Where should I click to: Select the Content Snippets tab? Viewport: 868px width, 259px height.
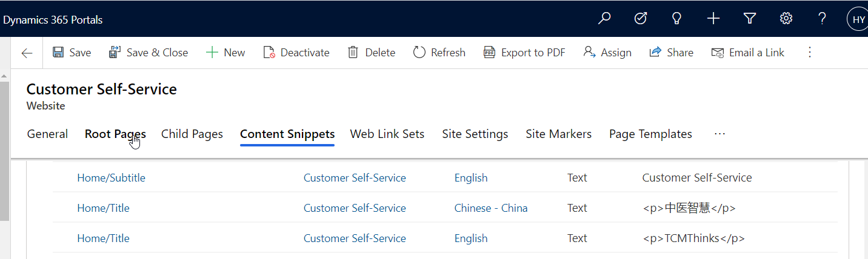click(x=287, y=134)
